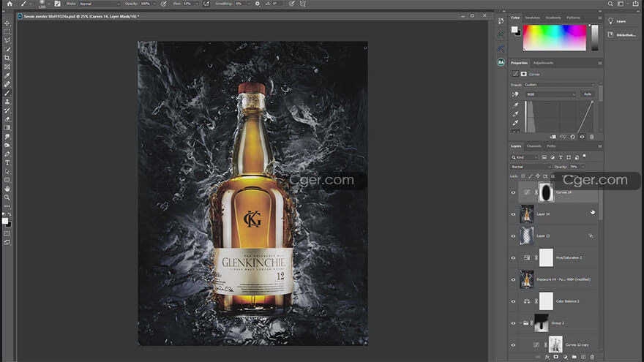Screen dimensions: 644x362
Task: Open the Flow slider arrow
Action: [x=197, y=4]
